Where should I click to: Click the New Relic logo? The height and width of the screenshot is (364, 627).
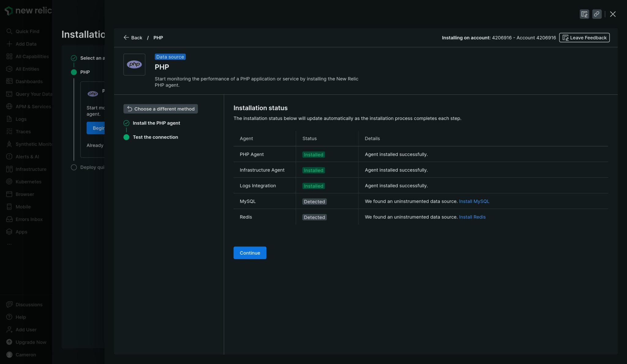pyautogui.click(x=27, y=10)
